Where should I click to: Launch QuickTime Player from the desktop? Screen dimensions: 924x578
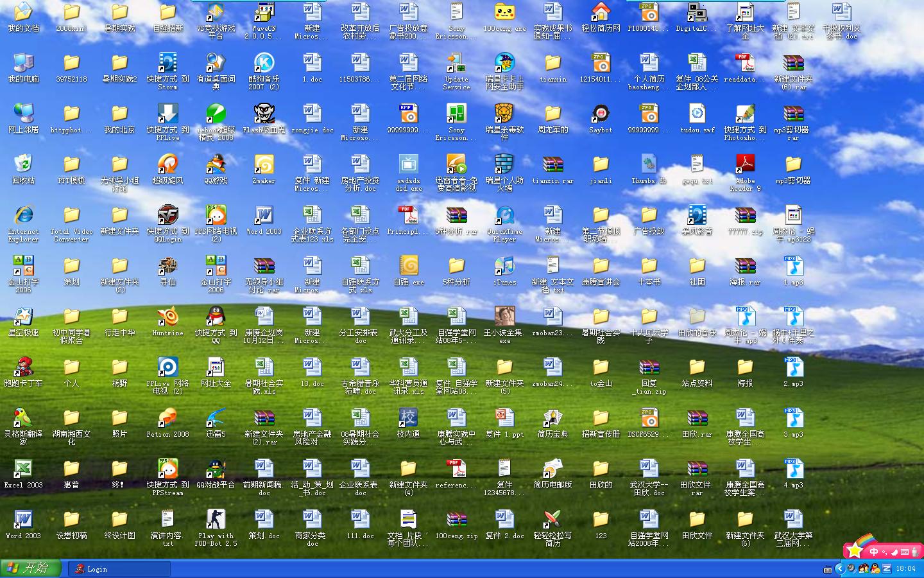point(504,223)
